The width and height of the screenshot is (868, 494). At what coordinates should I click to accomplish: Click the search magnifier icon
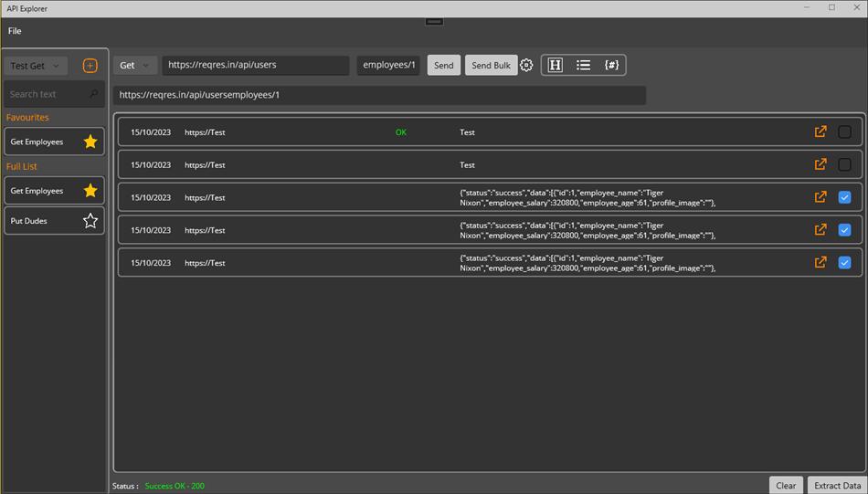[x=93, y=94]
